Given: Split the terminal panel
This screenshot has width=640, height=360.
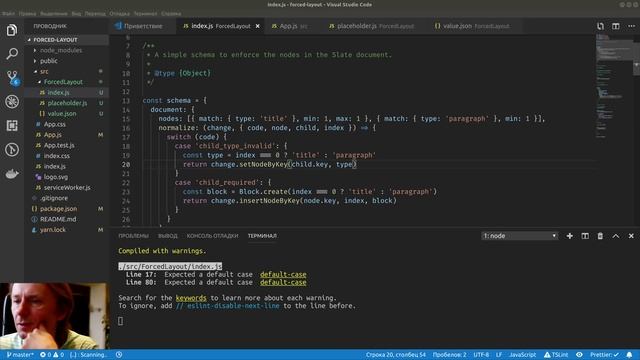Looking at the screenshot, I should (x=585, y=236).
